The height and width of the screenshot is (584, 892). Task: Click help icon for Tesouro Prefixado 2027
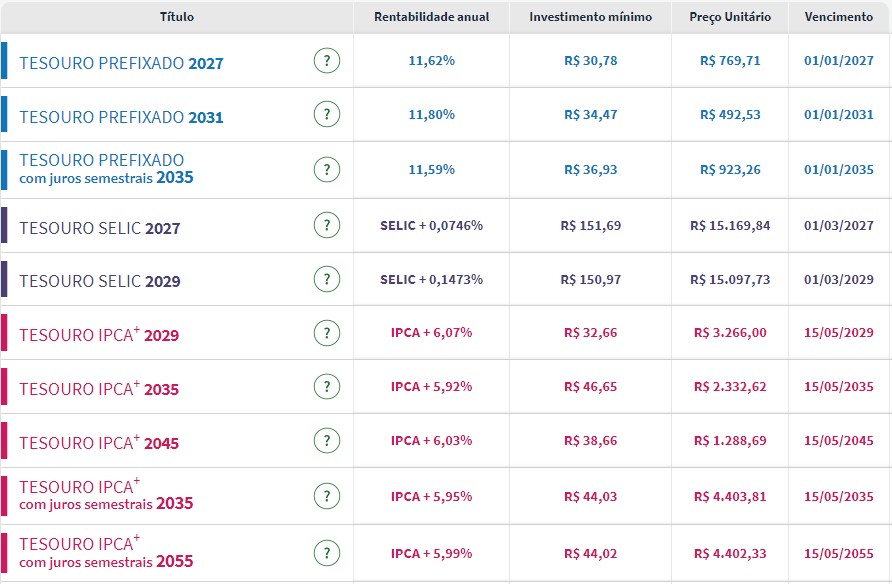coord(326,61)
